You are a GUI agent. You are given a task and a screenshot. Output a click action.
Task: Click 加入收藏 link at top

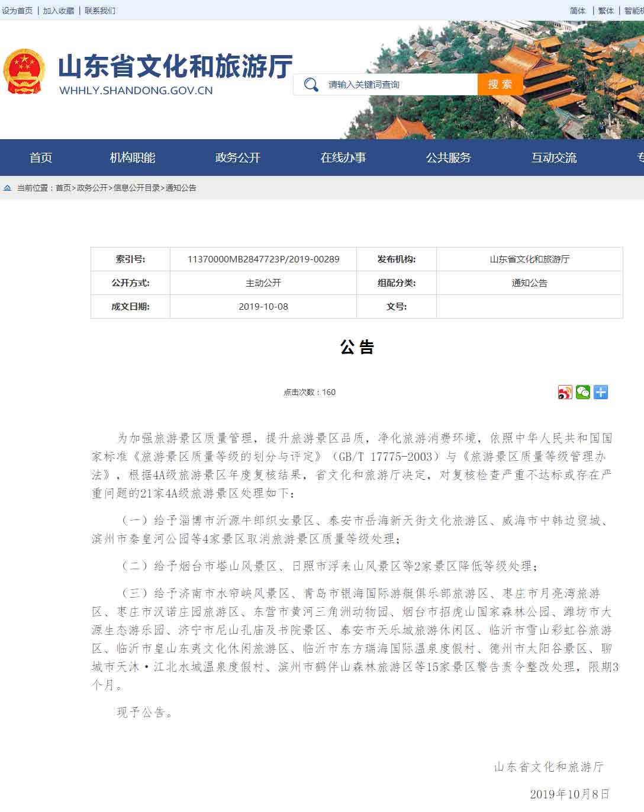(x=59, y=11)
